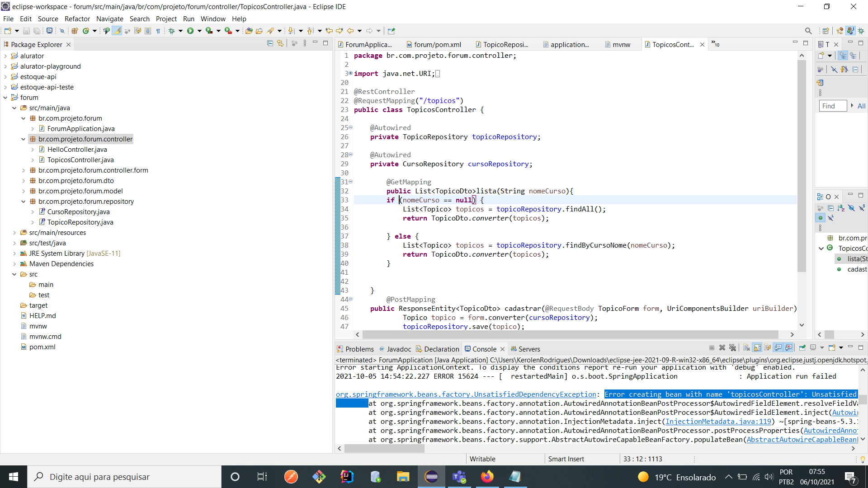Toggle Scroll Lock in Console
Image resolution: width=868 pixels, height=488 pixels.
pyautogui.click(x=757, y=347)
